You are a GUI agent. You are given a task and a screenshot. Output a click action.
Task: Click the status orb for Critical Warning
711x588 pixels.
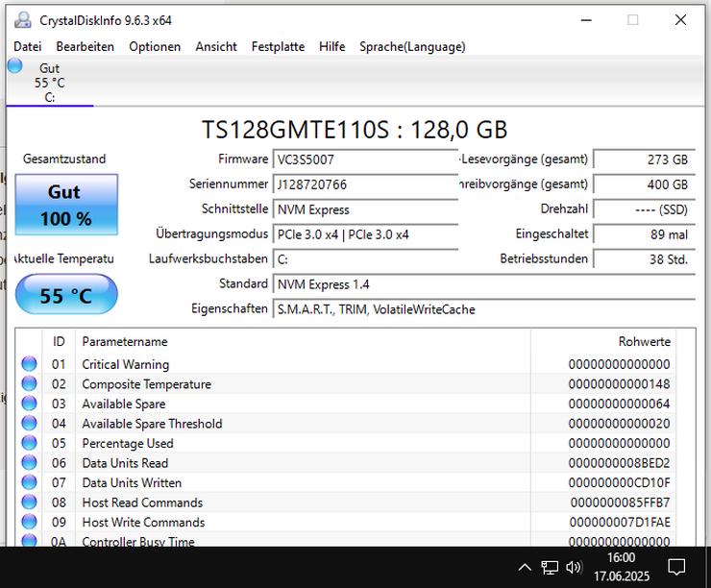coord(29,364)
